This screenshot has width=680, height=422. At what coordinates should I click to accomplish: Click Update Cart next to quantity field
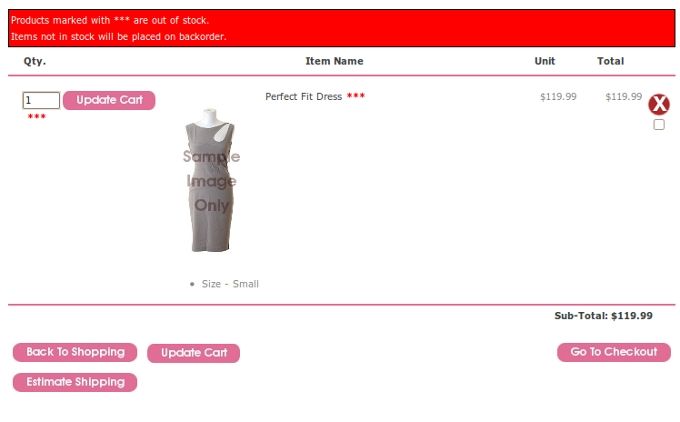[109, 100]
